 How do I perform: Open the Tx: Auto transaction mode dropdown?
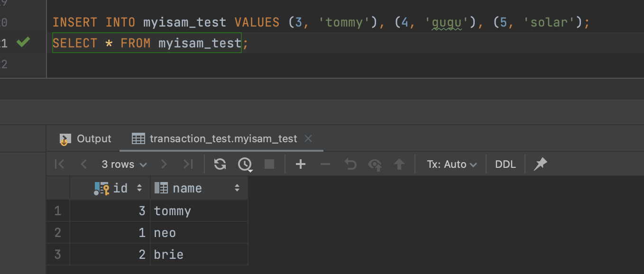[x=451, y=164]
